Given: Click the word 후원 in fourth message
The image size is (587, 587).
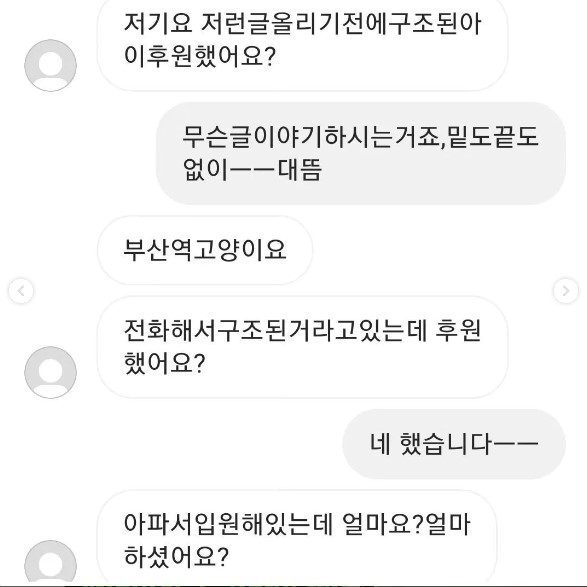Looking at the screenshot, I should point(458,330).
